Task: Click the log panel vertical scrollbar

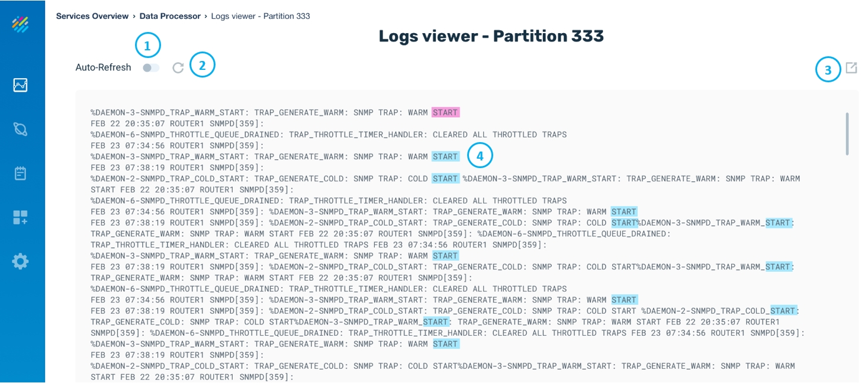Action: coord(847,134)
